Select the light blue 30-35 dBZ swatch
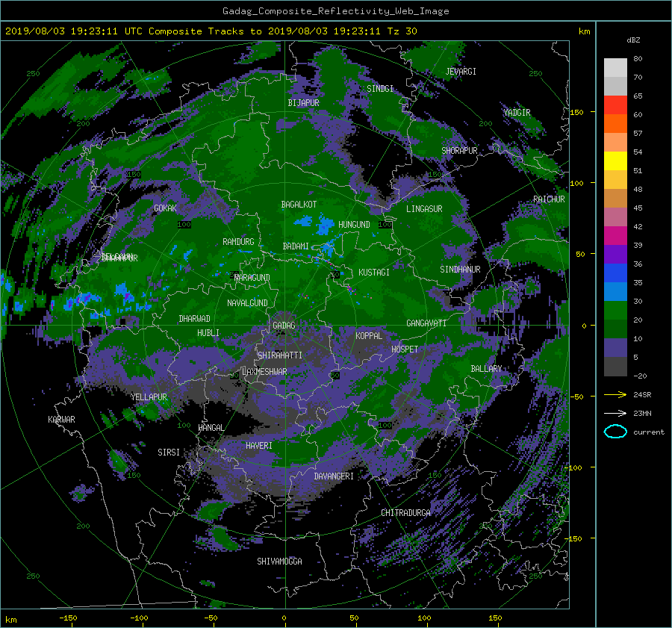The height and width of the screenshot is (628, 672). 615,292
